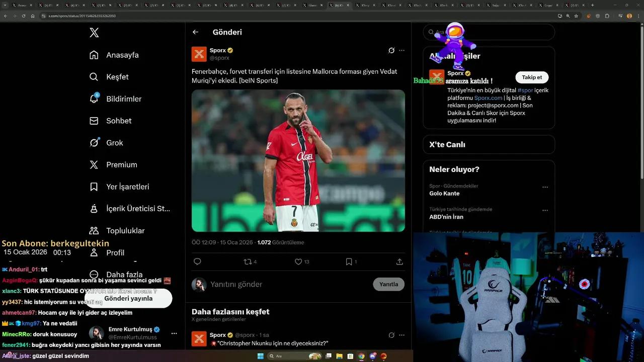Open Task View on the taskbar
This screenshot has height=362, width=644.
pos(329,356)
